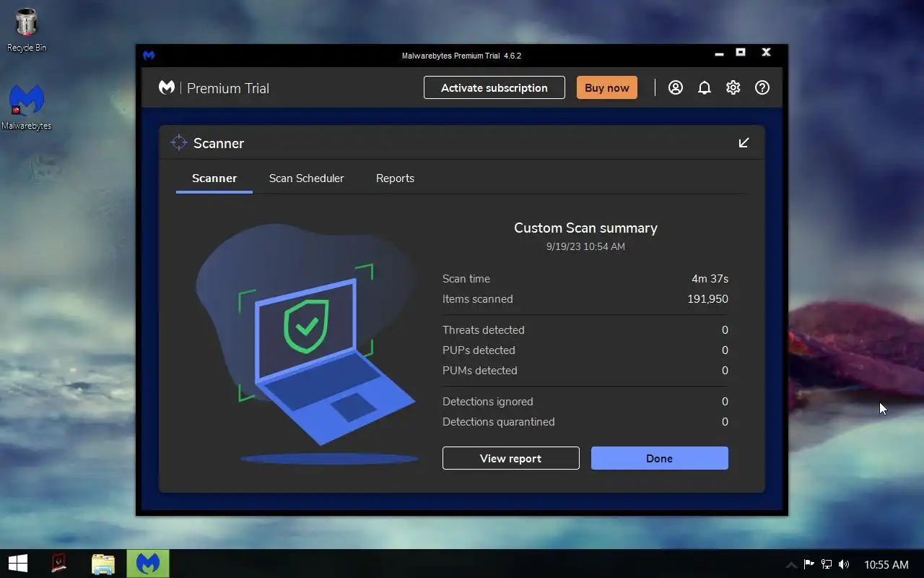
Task: Click the Detections ignored label
Action: click(x=488, y=402)
